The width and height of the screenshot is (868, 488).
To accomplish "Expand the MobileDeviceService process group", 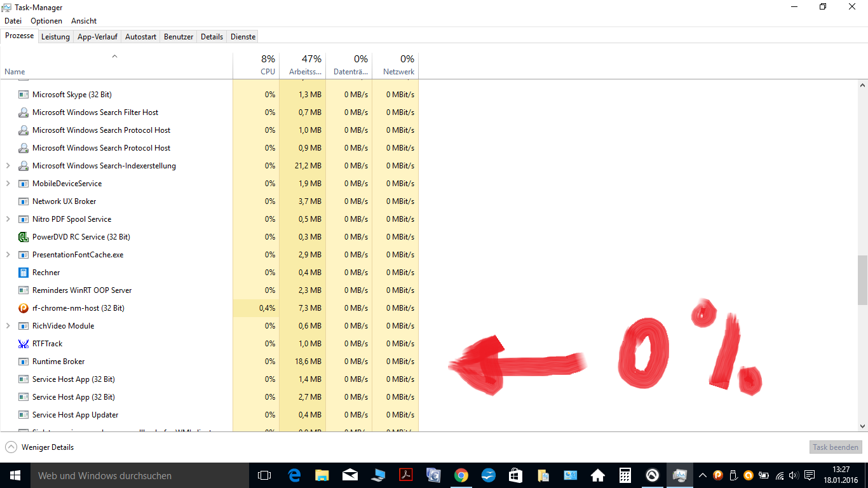I will pyautogui.click(x=8, y=184).
